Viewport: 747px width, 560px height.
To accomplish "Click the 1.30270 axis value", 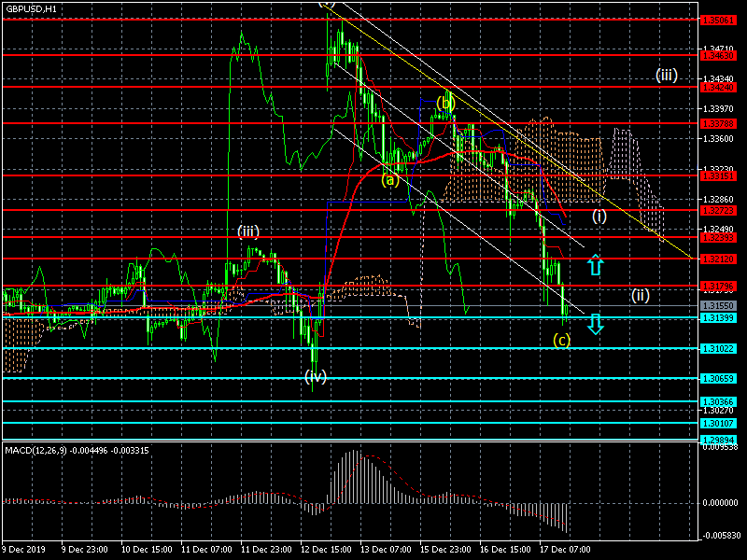I will [x=718, y=411].
